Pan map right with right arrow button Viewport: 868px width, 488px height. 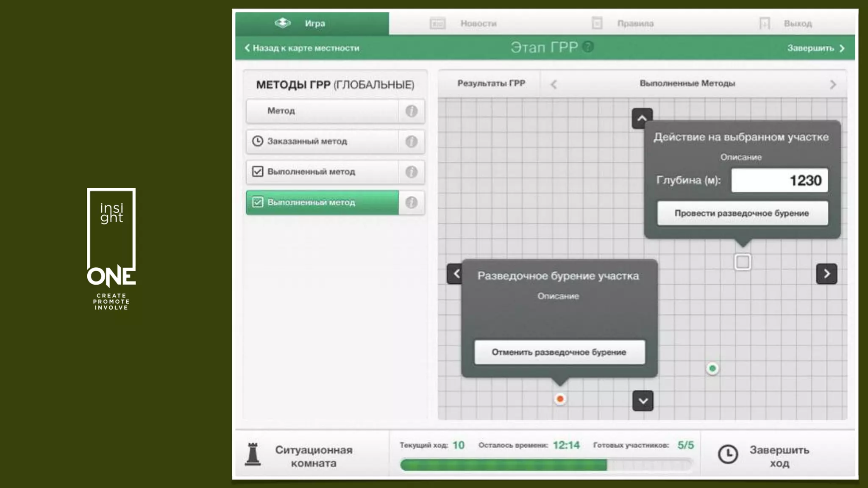(x=826, y=274)
